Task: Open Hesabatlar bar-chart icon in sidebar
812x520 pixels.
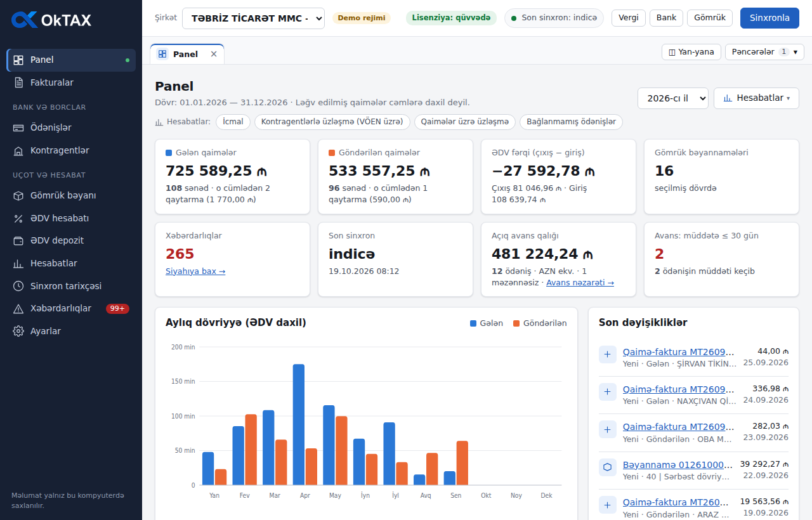Action: 18,263
